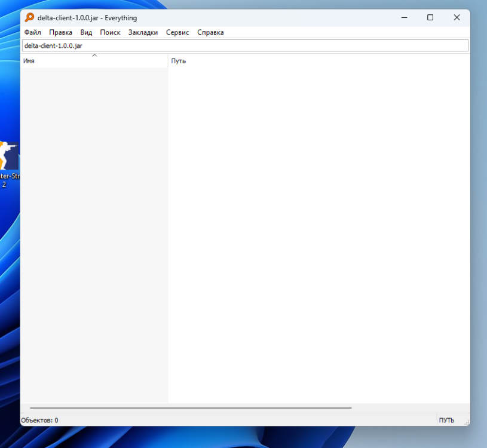The image size is (487, 448).
Task: Open the Вид menu
Action: [86, 32]
